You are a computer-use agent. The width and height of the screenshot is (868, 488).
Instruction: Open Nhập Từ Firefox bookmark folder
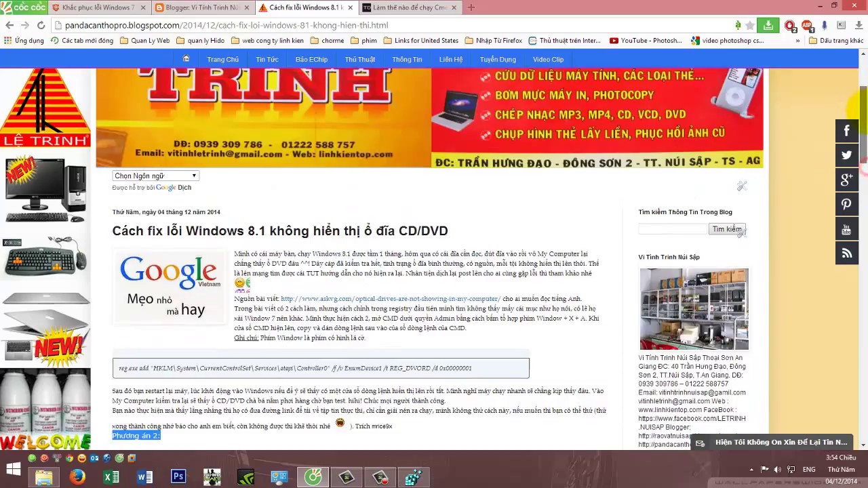[x=493, y=41]
